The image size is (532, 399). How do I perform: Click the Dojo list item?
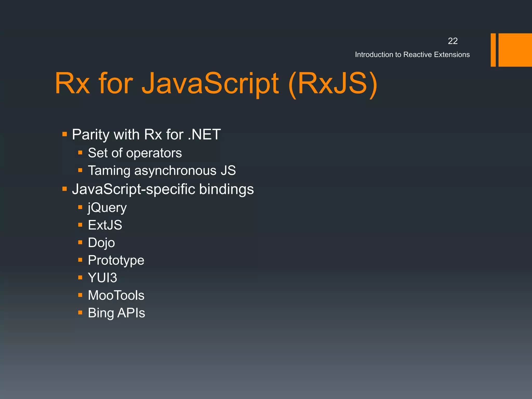tap(101, 243)
